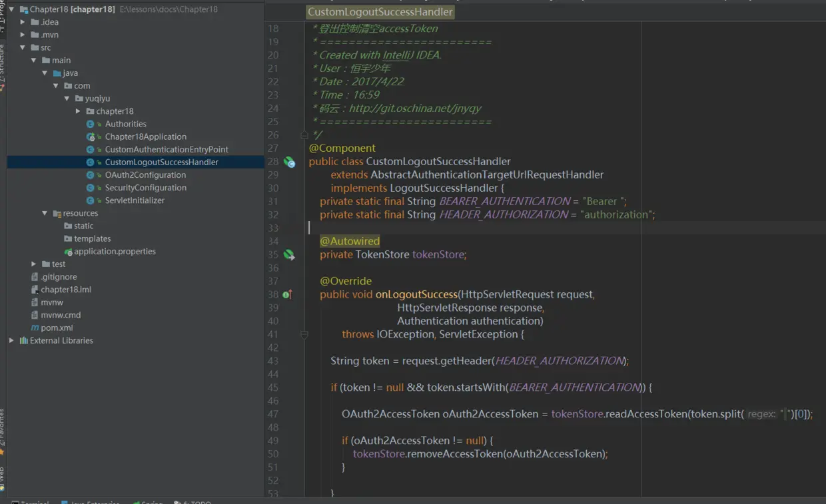
Task: Click the application.properties Spring leaf icon
Action: point(68,252)
